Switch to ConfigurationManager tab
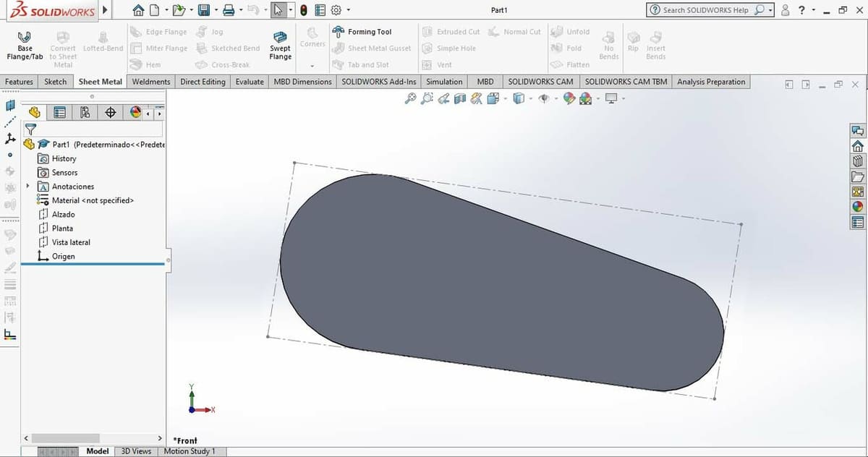 pos(85,112)
